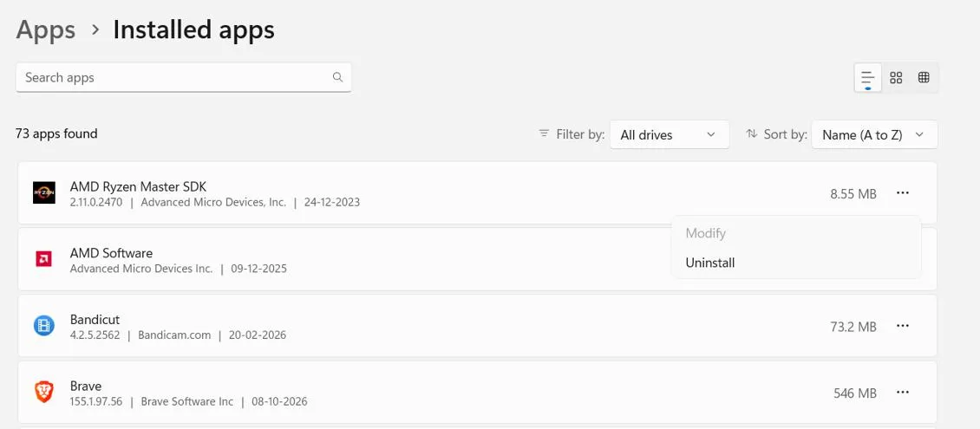Click the 24-12-2023 install date
Viewport: 980px width, 429px height.
tap(332, 202)
